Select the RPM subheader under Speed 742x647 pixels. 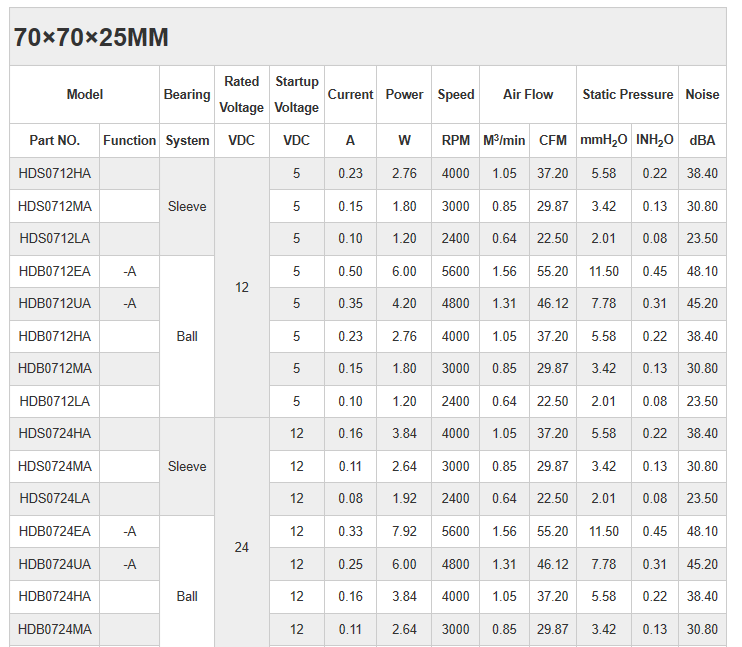(x=455, y=141)
